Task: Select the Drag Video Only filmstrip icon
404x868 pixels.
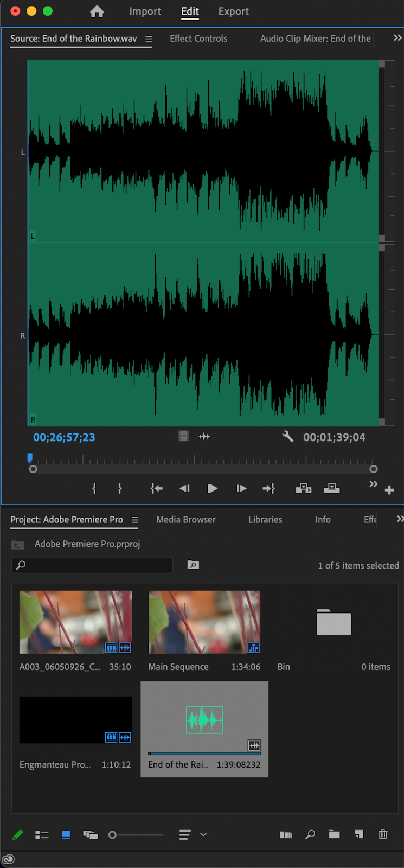Action: pyautogui.click(x=184, y=436)
